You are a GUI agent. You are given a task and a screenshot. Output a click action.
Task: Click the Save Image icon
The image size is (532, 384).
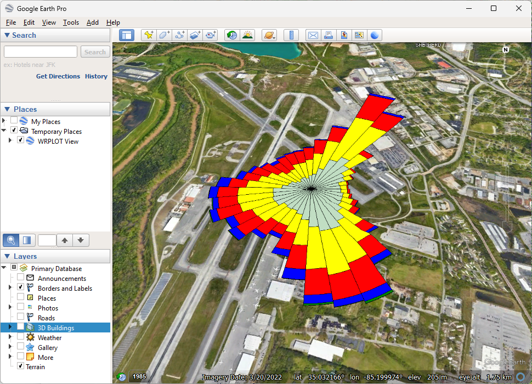(x=344, y=35)
